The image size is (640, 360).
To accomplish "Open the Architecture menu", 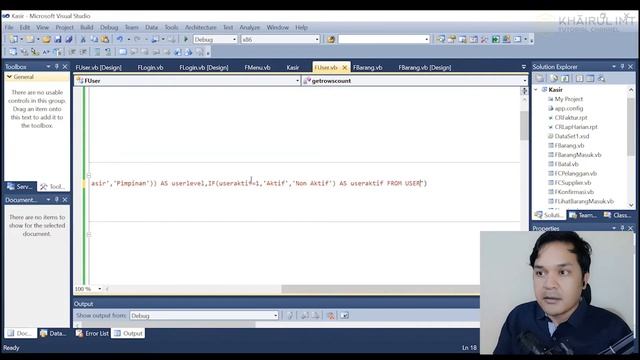I will (200, 27).
